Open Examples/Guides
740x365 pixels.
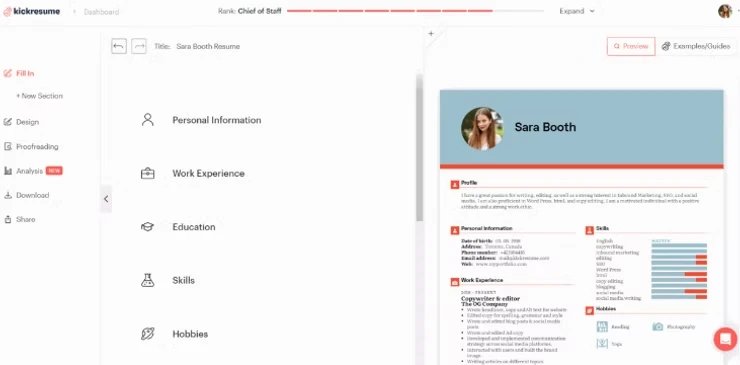(x=696, y=46)
